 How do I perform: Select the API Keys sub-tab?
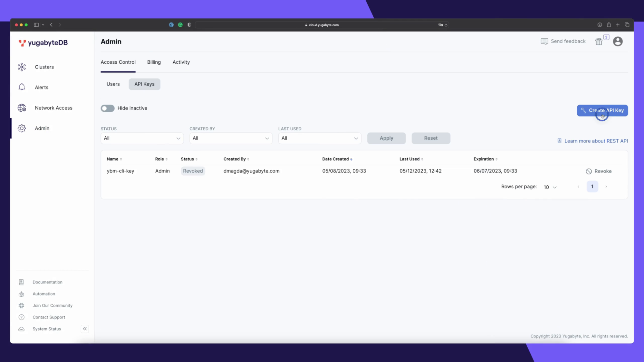pyautogui.click(x=144, y=84)
